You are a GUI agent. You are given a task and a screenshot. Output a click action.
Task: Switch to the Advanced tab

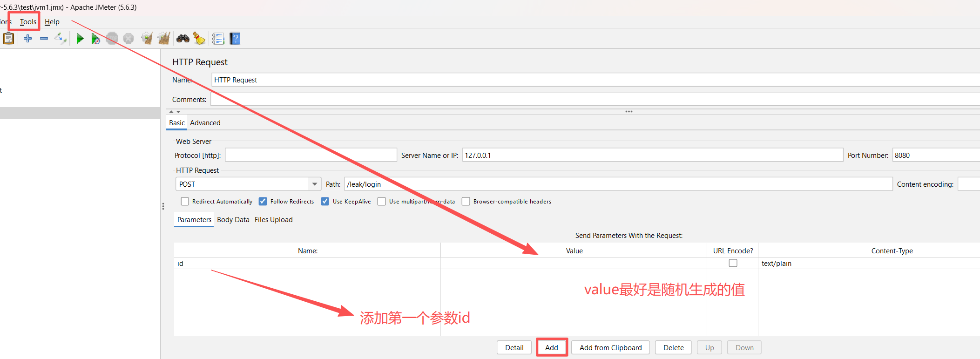205,123
